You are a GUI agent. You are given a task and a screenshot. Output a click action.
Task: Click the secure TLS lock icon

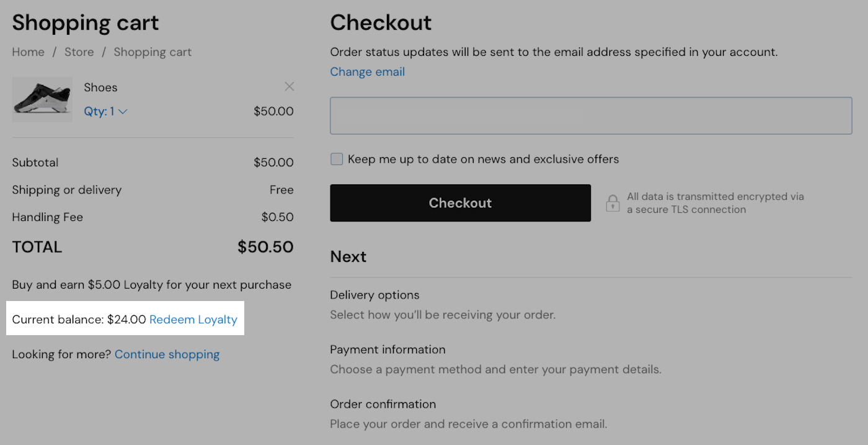point(613,202)
